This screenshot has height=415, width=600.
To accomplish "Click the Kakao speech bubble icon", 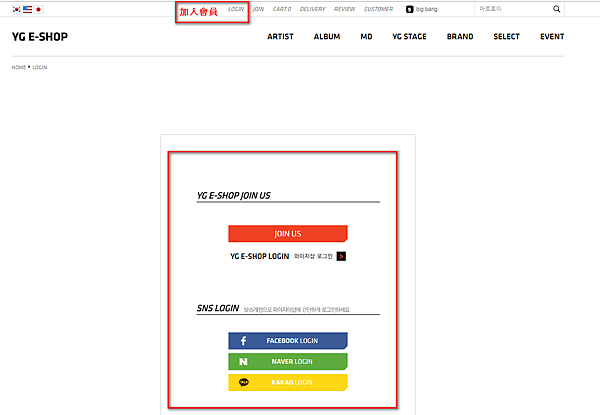I will coord(244,382).
